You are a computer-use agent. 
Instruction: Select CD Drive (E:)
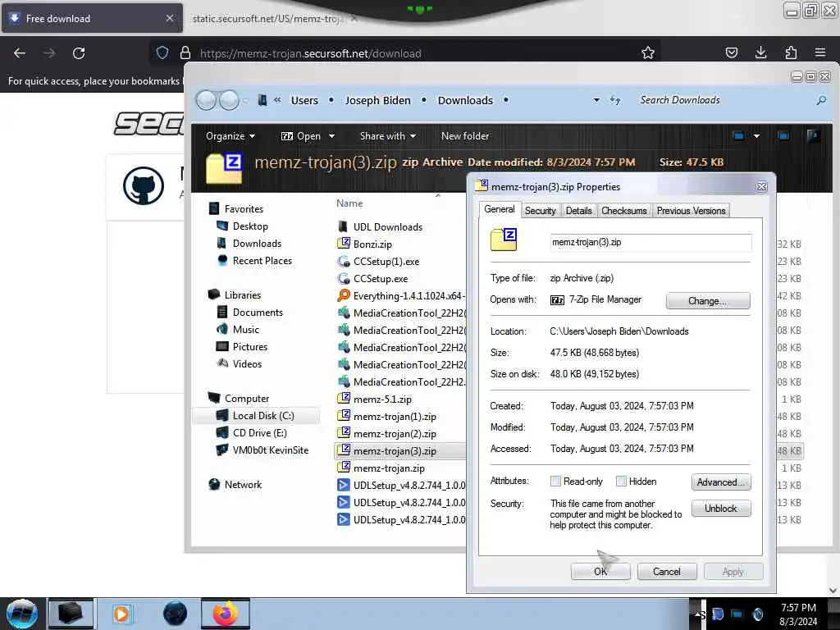coord(259,433)
